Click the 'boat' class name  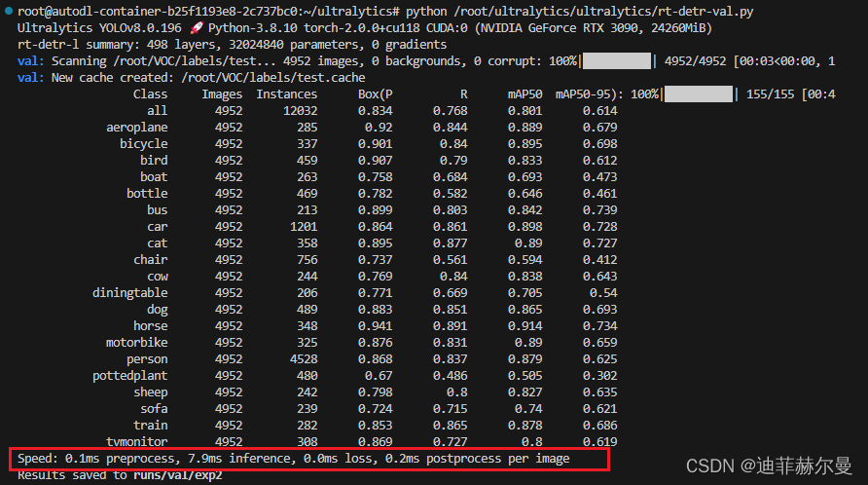[154, 177]
